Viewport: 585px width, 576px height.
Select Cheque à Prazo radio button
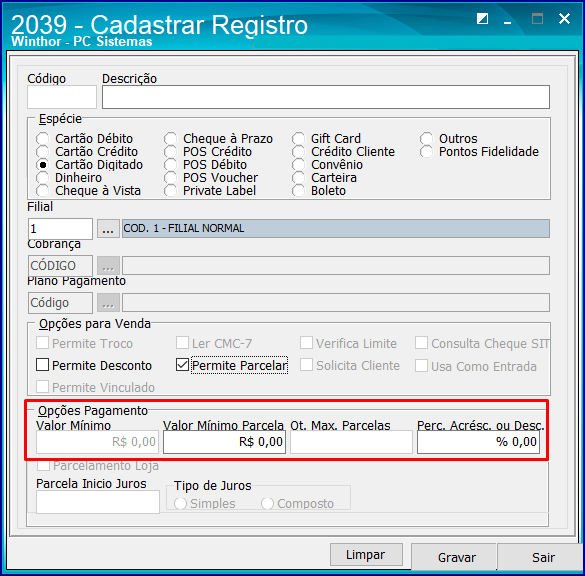[x=171, y=138]
